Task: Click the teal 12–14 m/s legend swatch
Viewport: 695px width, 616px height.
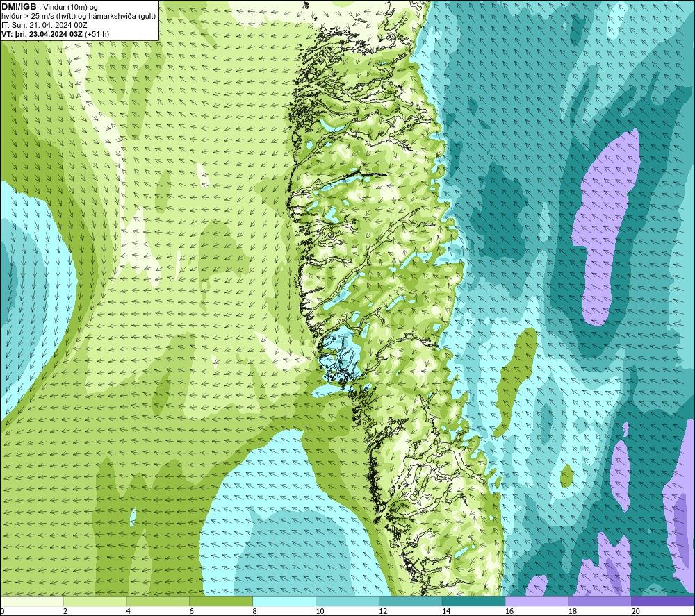Action: [411, 601]
